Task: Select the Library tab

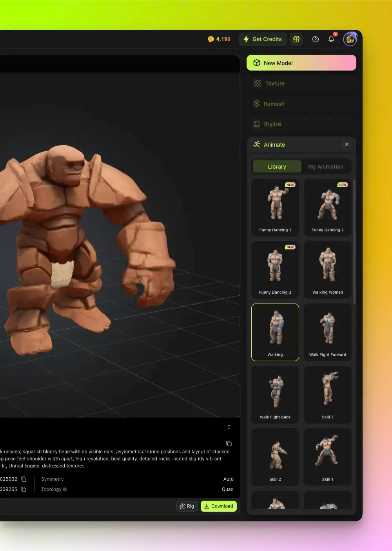Action: [x=277, y=166]
